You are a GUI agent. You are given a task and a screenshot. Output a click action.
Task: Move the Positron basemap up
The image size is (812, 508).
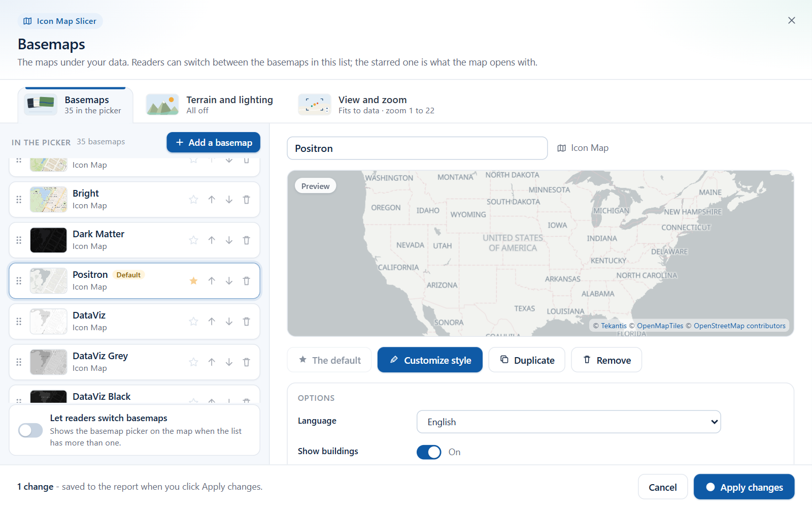click(212, 281)
